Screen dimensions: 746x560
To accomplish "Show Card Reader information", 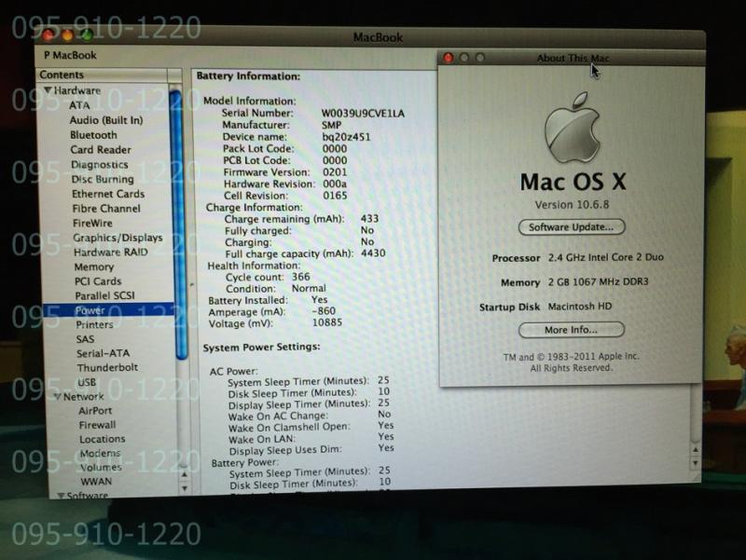I will tap(101, 150).
